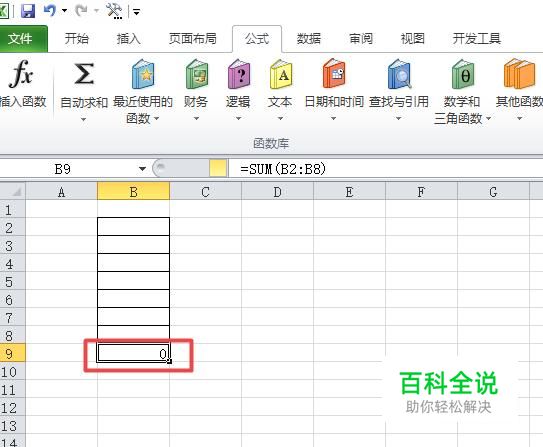Open the 数学和三角函数 Math & Trig icon
Viewport: 543px width, 447px height.
point(463,74)
